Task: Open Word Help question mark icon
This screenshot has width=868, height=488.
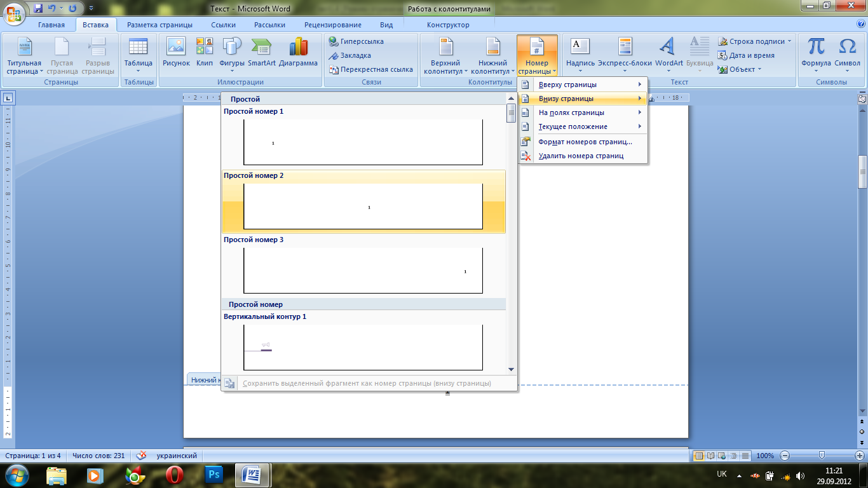Action: pos(861,24)
